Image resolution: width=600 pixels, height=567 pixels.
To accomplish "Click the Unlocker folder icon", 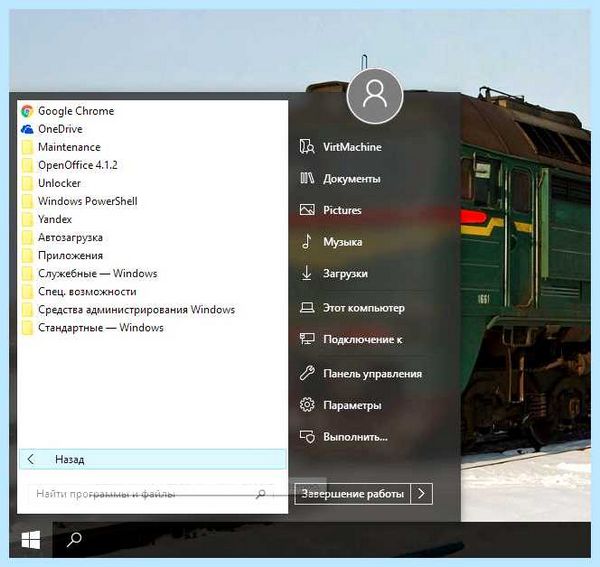I will click(x=28, y=183).
